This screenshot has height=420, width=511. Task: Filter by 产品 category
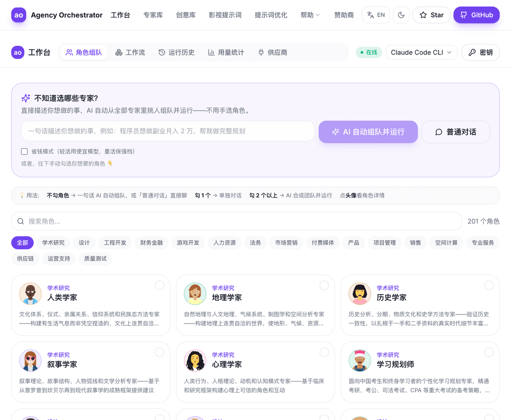(353, 243)
